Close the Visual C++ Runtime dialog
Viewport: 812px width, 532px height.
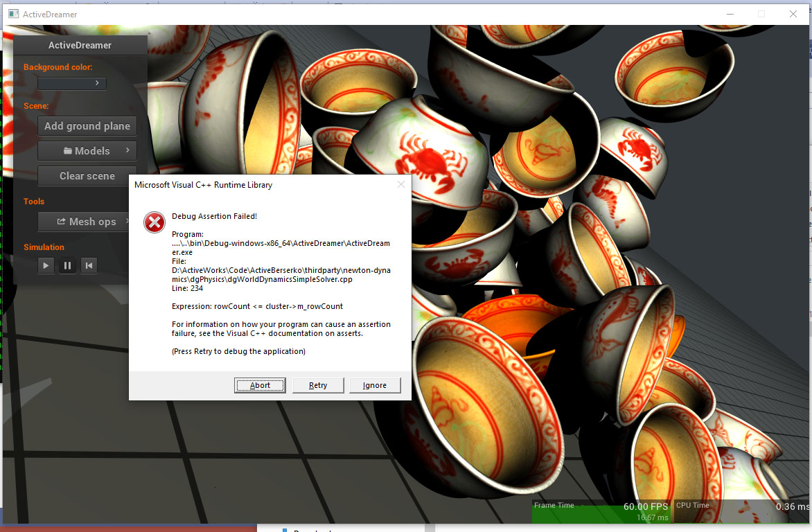tap(400, 184)
